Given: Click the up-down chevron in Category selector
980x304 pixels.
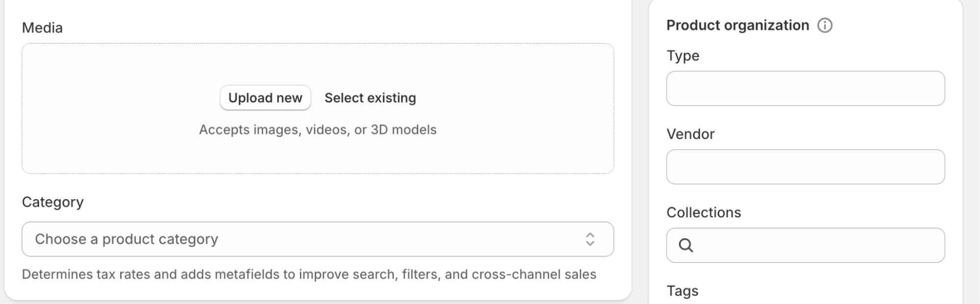Looking at the screenshot, I should [x=590, y=239].
